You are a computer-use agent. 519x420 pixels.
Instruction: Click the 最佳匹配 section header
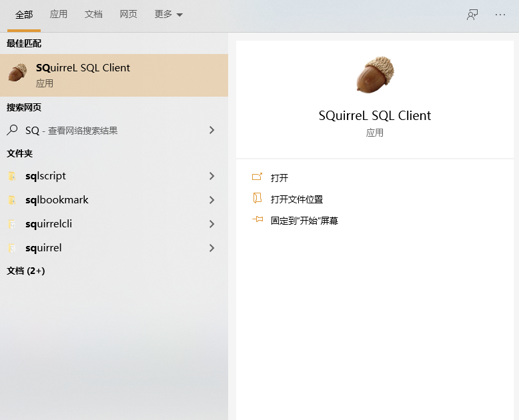tap(24, 43)
